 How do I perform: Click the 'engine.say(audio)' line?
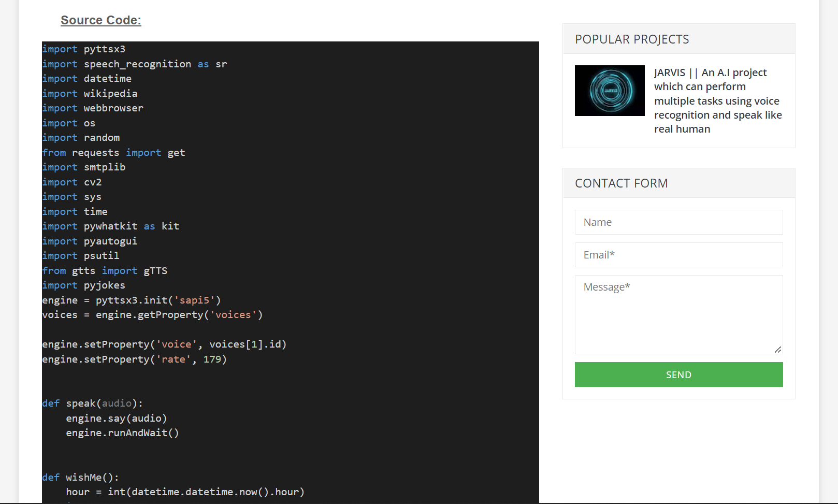(117, 419)
